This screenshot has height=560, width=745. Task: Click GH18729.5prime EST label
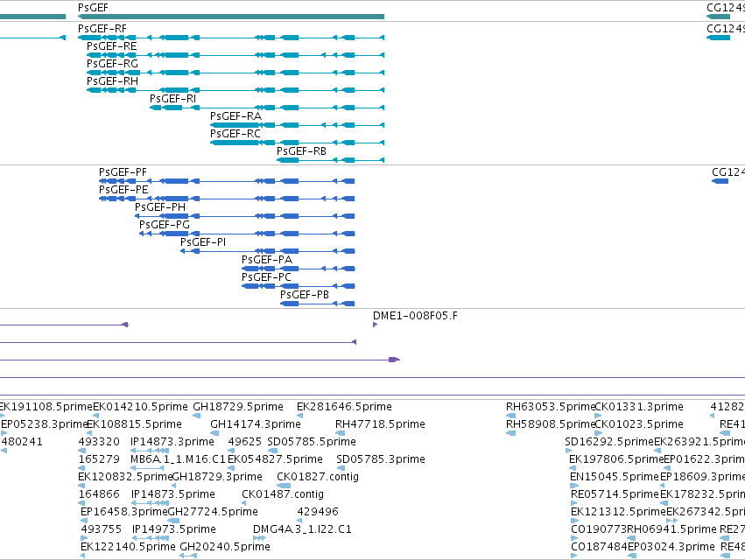point(238,407)
